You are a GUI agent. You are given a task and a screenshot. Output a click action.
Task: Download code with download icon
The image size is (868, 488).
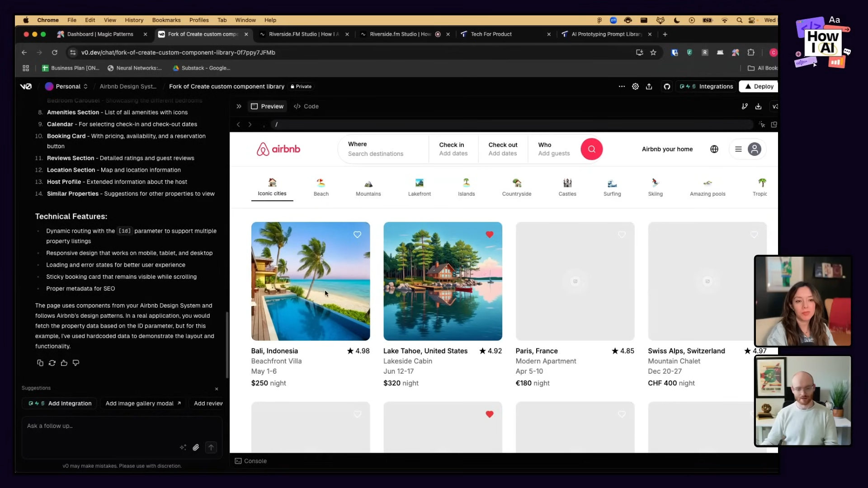[758, 106]
